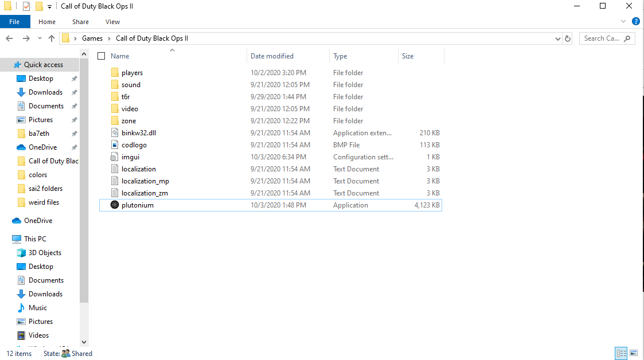Image resolution: width=644 pixels, height=360 pixels.
Task: Navigate to Games in breadcrumb
Action: pos(92,38)
